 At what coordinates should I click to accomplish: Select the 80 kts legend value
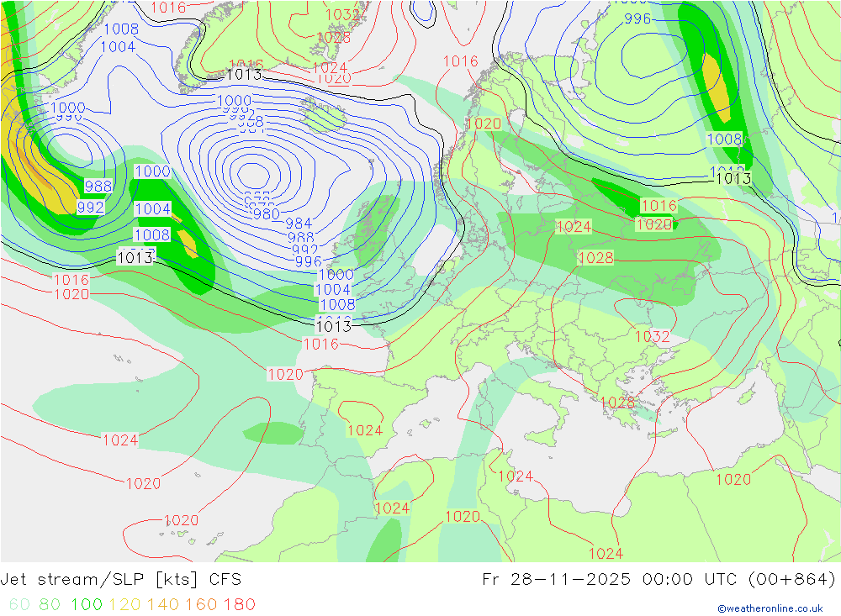click(x=50, y=604)
